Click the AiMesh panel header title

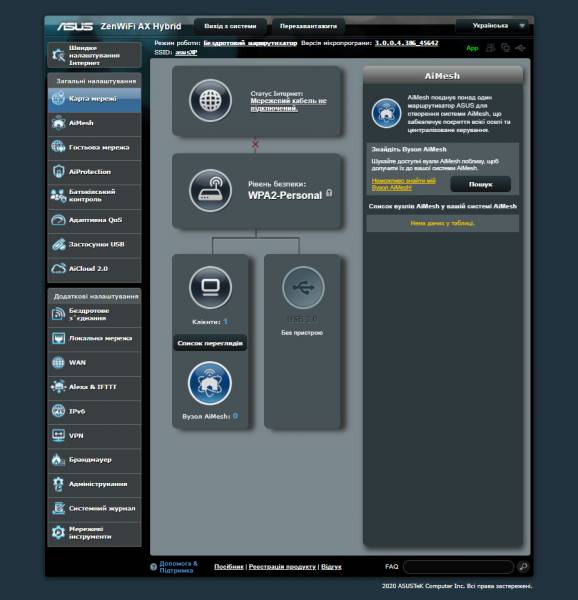(443, 76)
